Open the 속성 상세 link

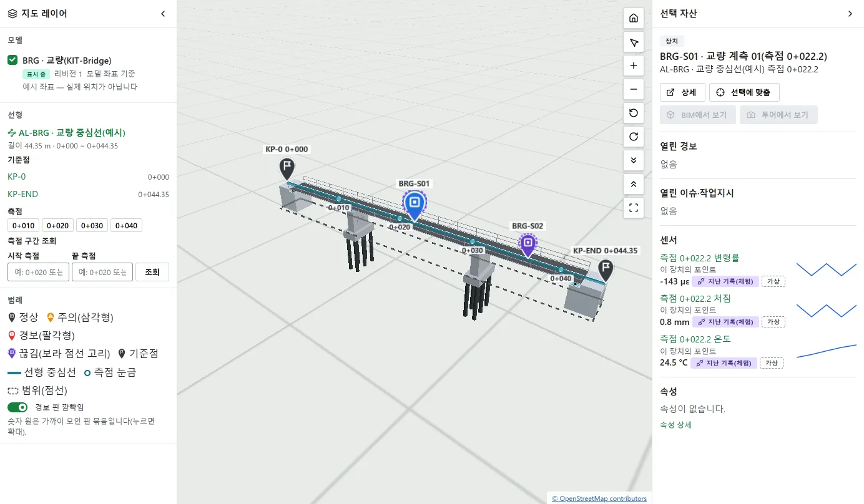[x=675, y=425]
